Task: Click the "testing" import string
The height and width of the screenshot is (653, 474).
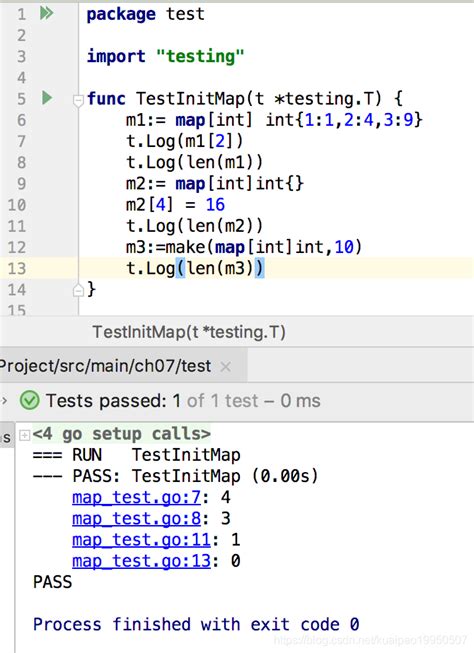Action: pyautogui.click(x=200, y=56)
